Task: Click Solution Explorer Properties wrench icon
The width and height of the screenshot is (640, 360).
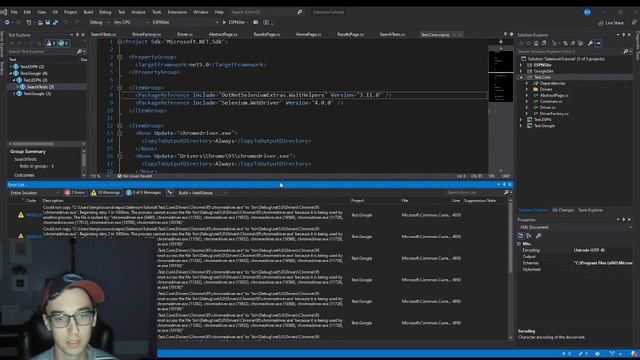Action: pos(590,43)
